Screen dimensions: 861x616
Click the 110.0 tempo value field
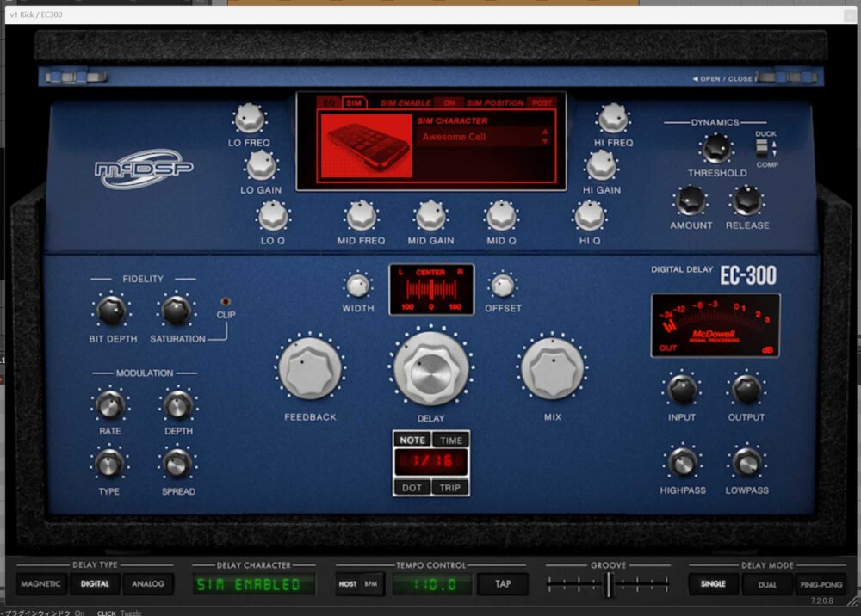point(431,585)
